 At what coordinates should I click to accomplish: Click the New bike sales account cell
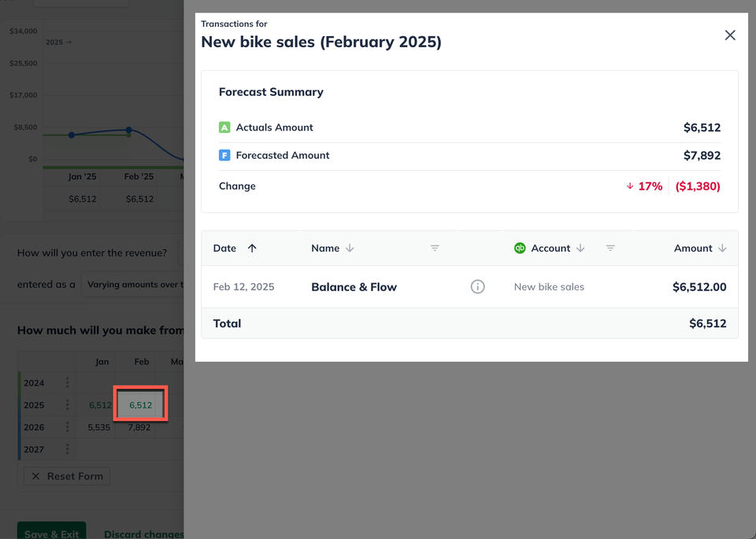tap(549, 286)
